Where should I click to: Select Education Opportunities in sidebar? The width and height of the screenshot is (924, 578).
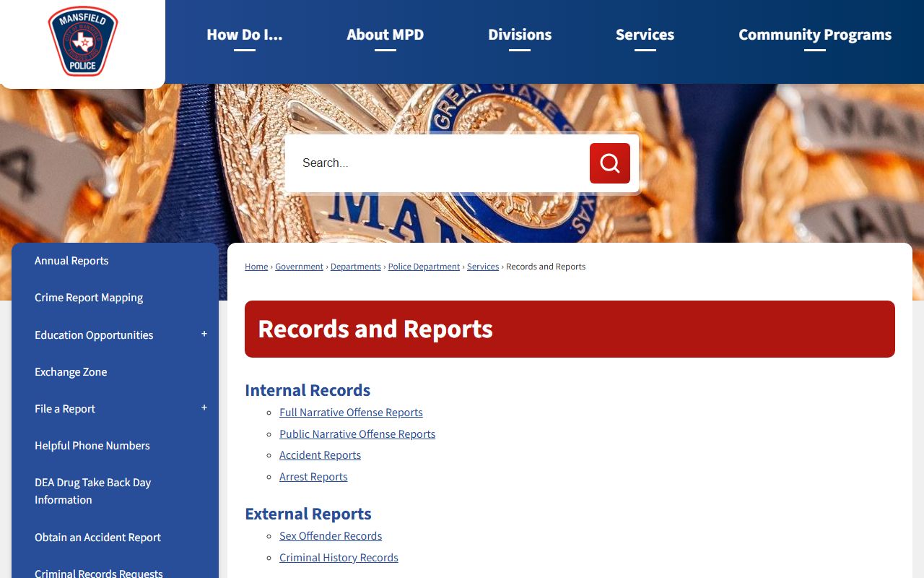click(x=94, y=335)
